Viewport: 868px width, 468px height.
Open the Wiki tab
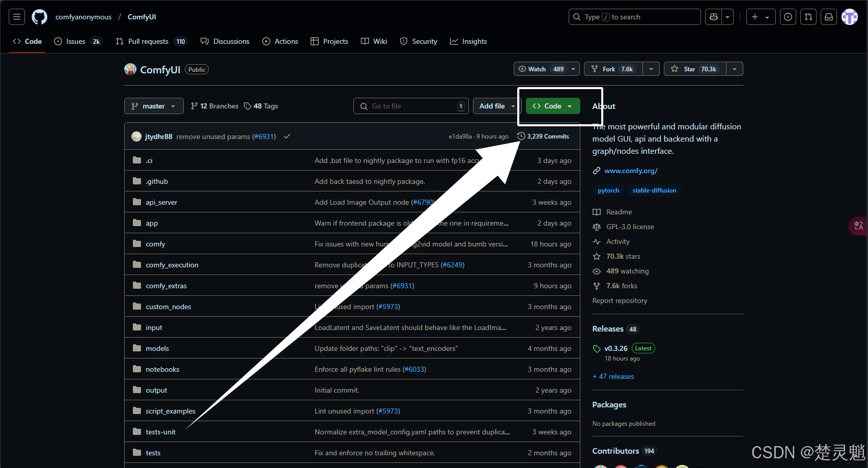click(374, 41)
